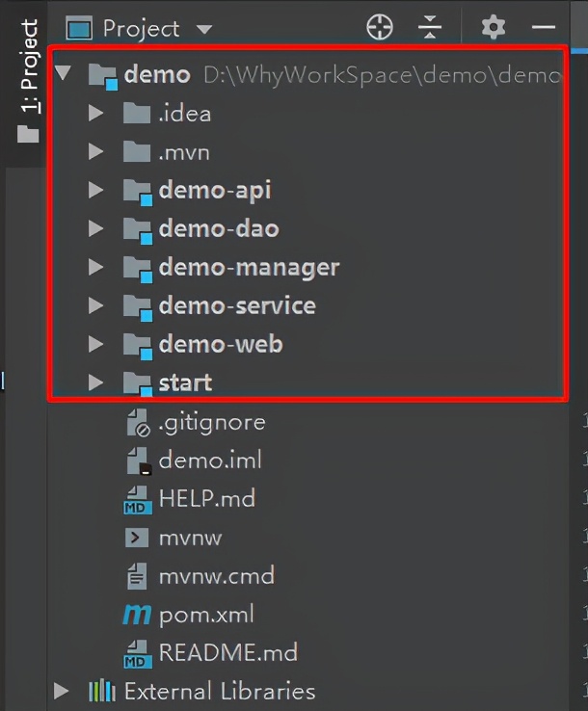Click the HELP.md markdown file icon
588x711 pixels.
point(137,499)
